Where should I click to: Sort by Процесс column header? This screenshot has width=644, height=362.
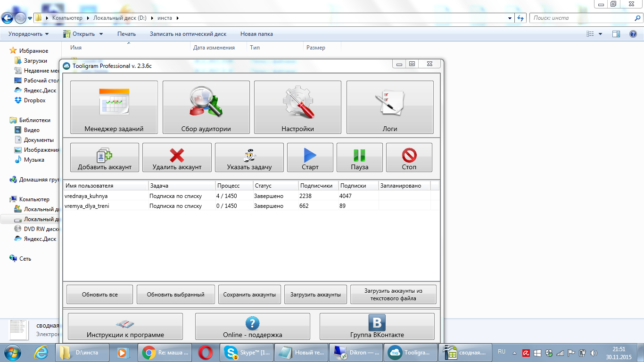coord(234,186)
